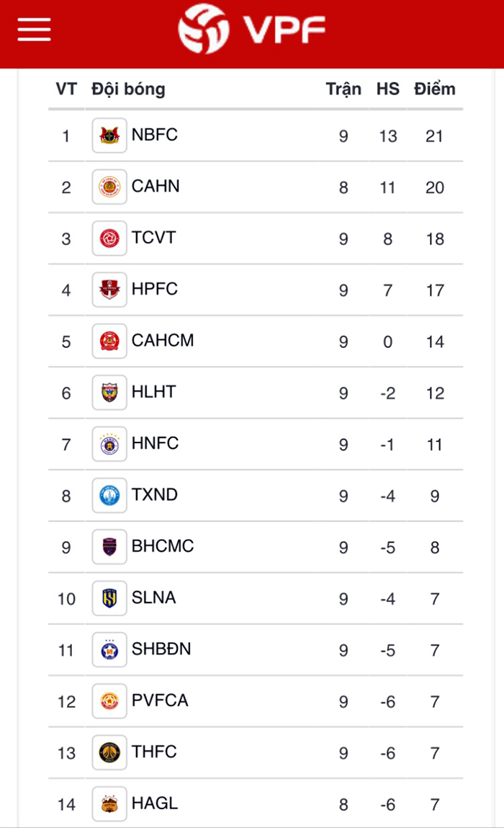Click the HPFC team crest icon
The height and width of the screenshot is (828, 504).
pyautogui.click(x=109, y=290)
